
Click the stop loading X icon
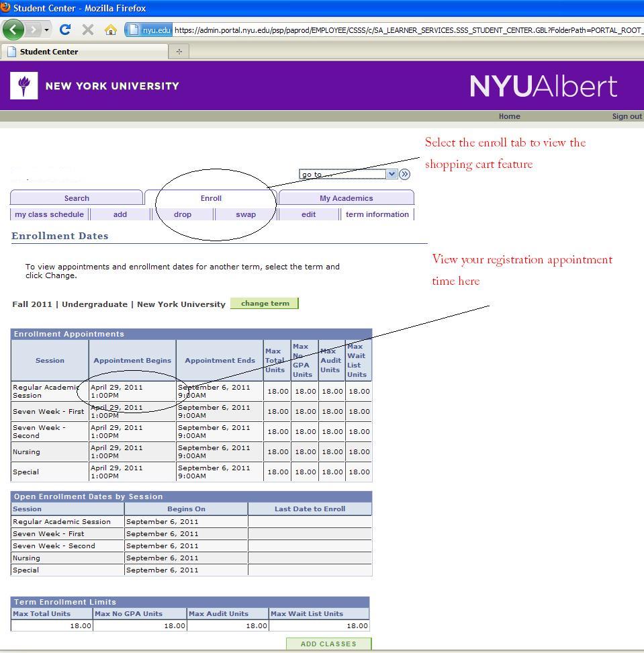[x=87, y=30]
